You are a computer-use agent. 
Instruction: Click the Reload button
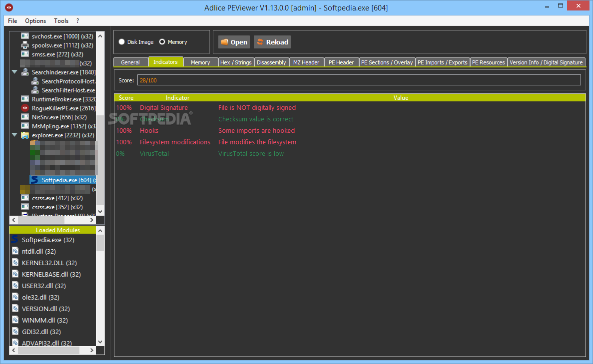(x=272, y=42)
